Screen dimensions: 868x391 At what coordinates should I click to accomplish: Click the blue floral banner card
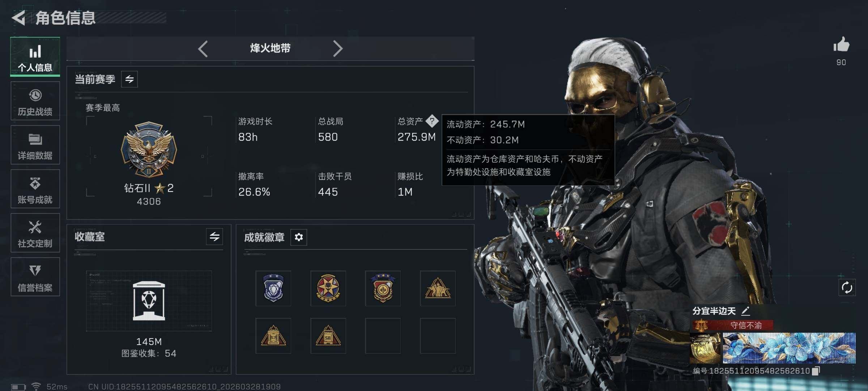point(789,348)
